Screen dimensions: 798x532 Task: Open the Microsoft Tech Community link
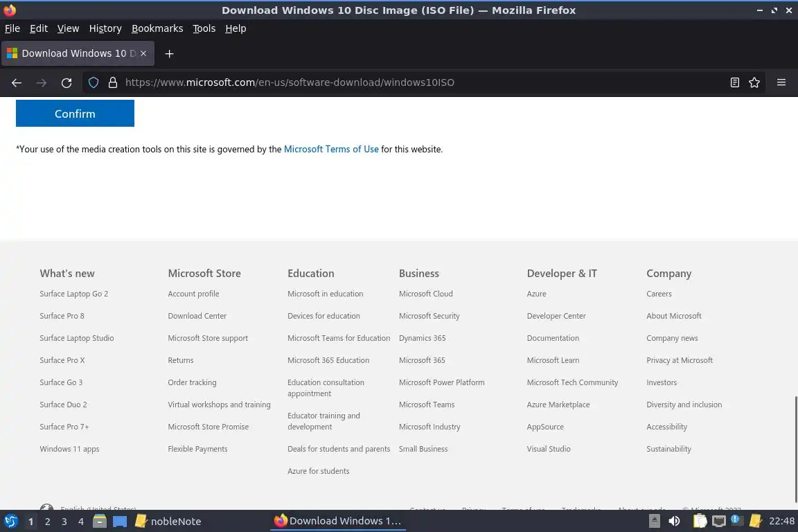coord(573,382)
